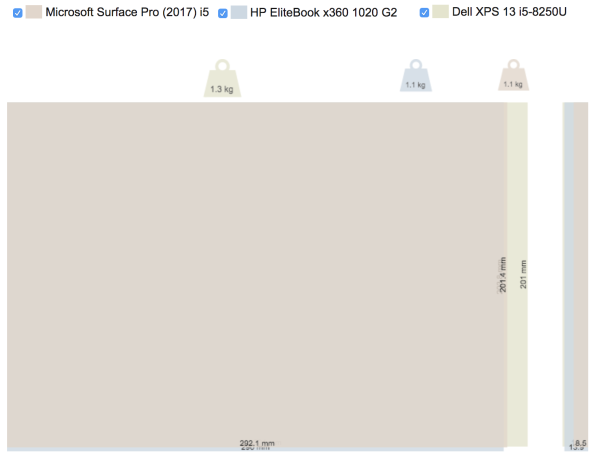Click the Microsoft Surface Pro (2017) i5 label
This screenshot has width=600, height=460.
coord(127,12)
